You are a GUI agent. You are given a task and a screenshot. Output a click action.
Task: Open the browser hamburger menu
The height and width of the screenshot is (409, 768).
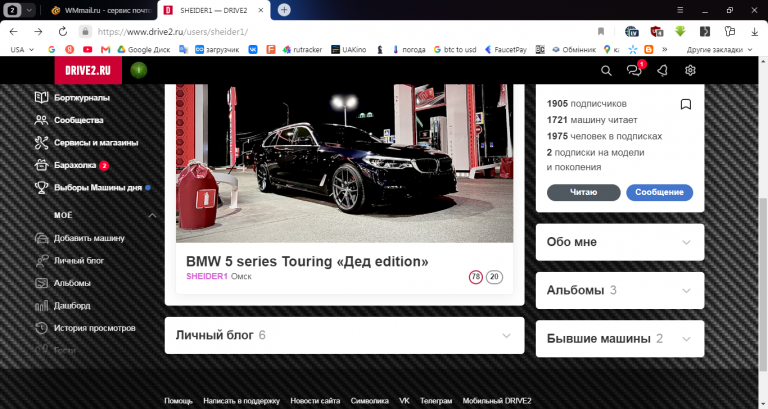point(680,10)
